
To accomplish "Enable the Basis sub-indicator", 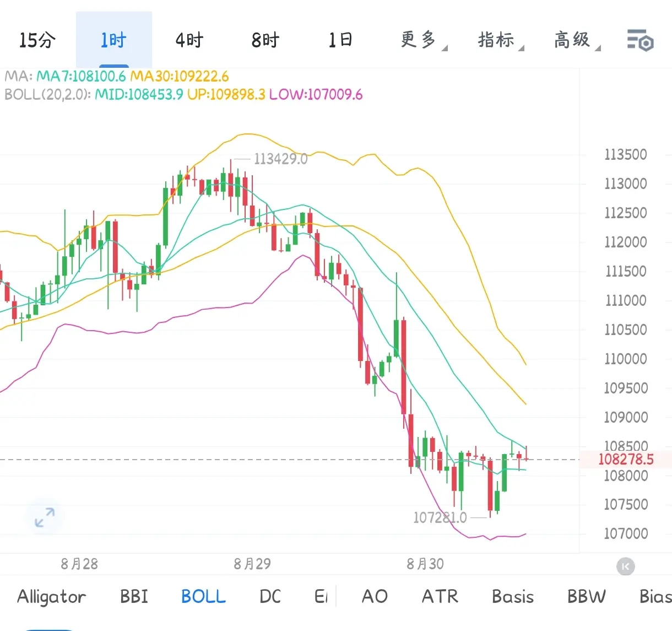I will click(x=512, y=596).
